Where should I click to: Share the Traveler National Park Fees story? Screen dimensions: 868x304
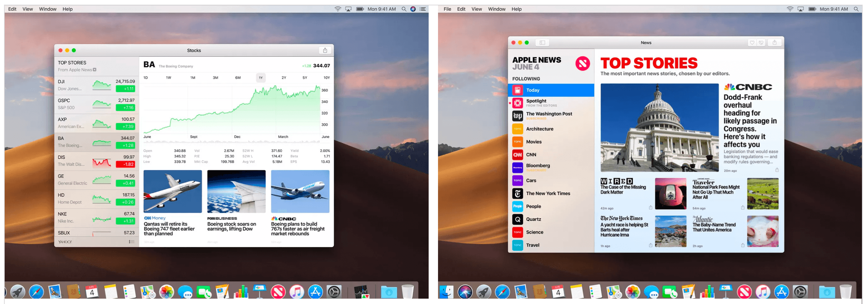pyautogui.click(x=743, y=208)
